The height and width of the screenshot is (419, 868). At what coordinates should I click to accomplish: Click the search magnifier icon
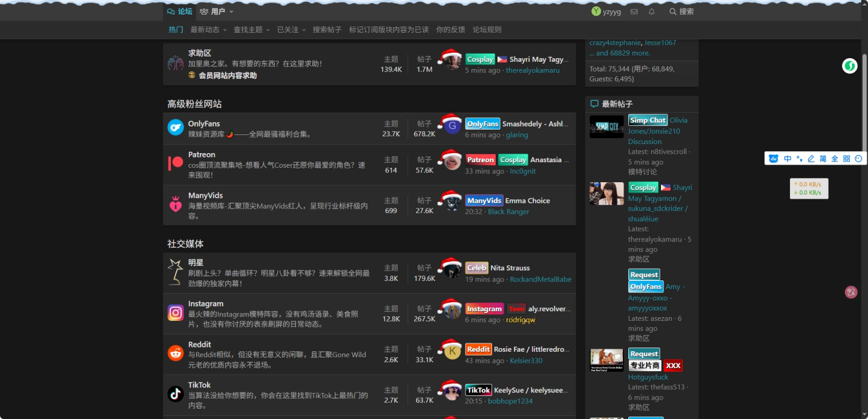(x=672, y=12)
